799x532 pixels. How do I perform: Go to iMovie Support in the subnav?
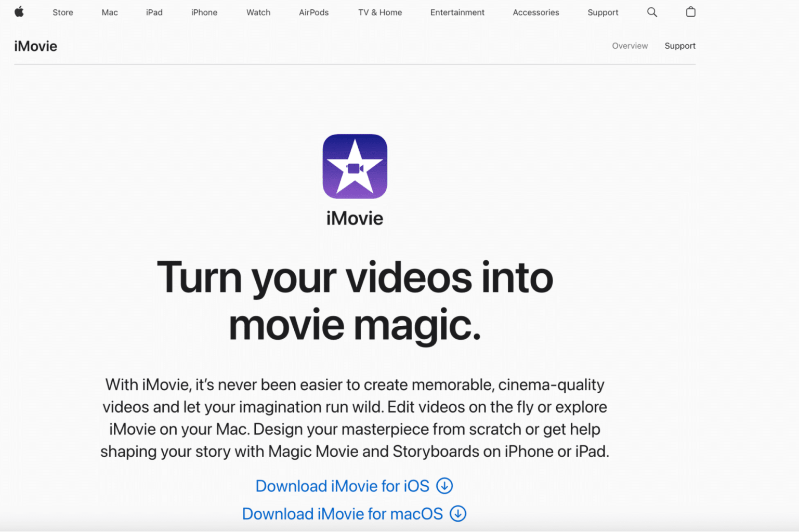click(680, 46)
